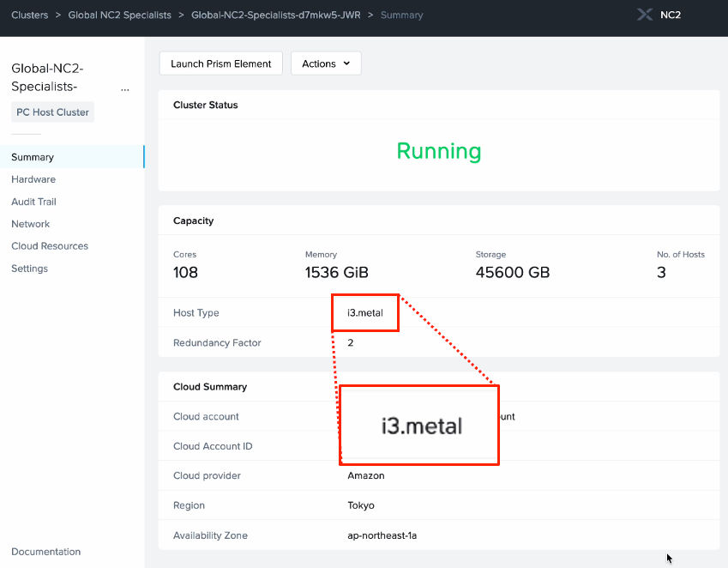Click the Running cluster status text

click(438, 151)
